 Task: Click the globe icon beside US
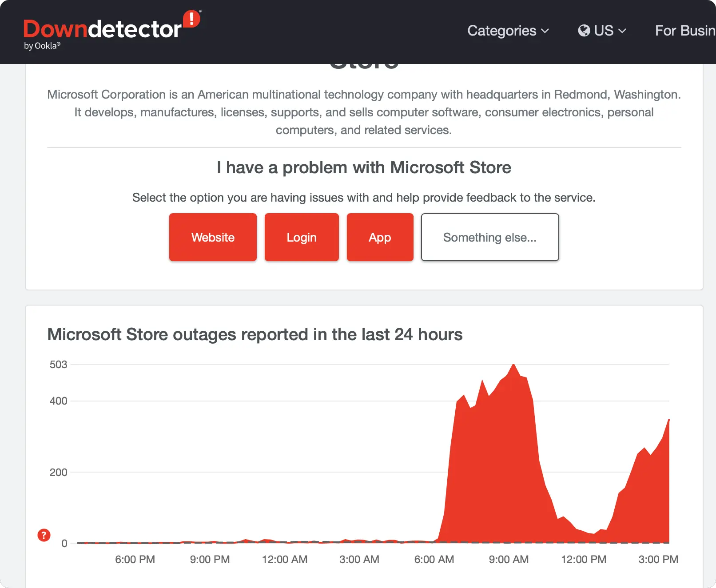(x=584, y=31)
